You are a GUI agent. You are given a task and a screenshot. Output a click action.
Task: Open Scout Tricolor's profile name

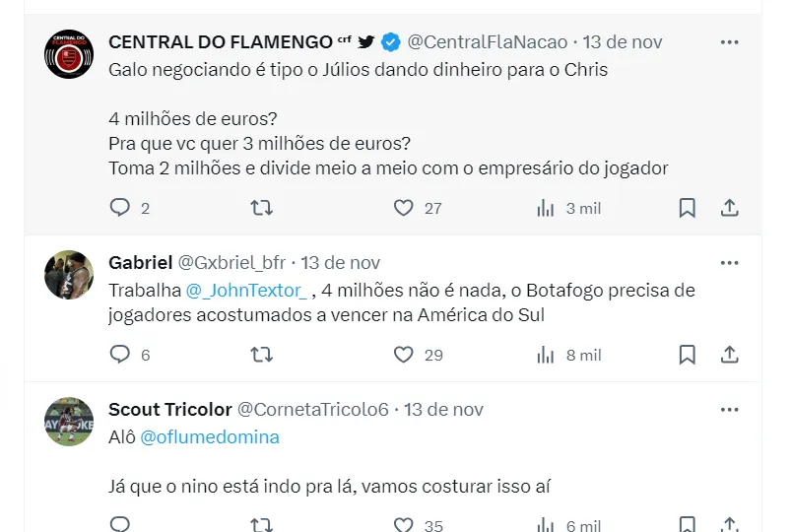[x=170, y=409]
